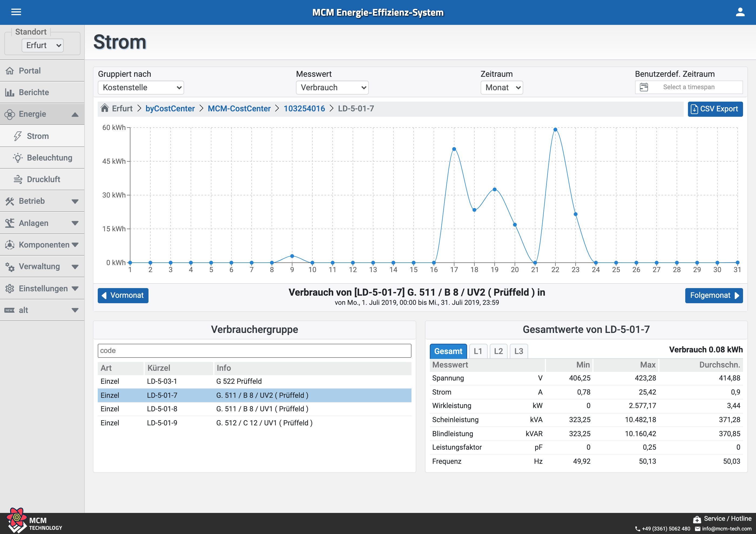Open the Standort Erfurt dropdown

pos(42,45)
